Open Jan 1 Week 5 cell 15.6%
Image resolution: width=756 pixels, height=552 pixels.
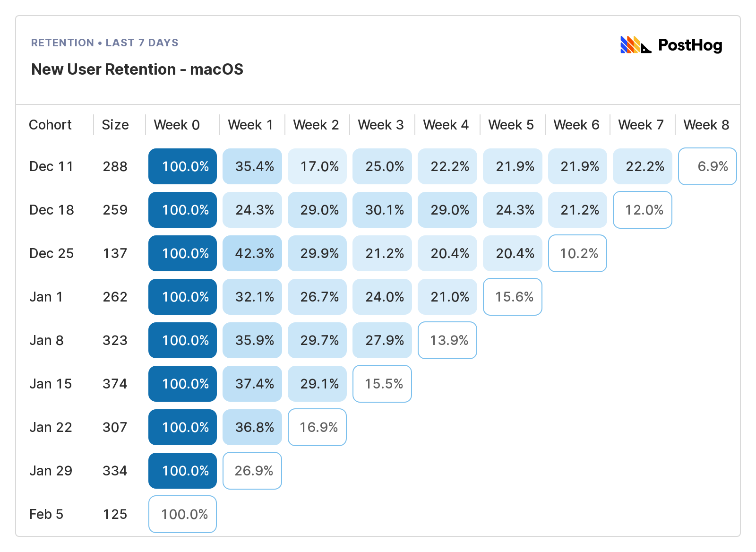pos(513,297)
